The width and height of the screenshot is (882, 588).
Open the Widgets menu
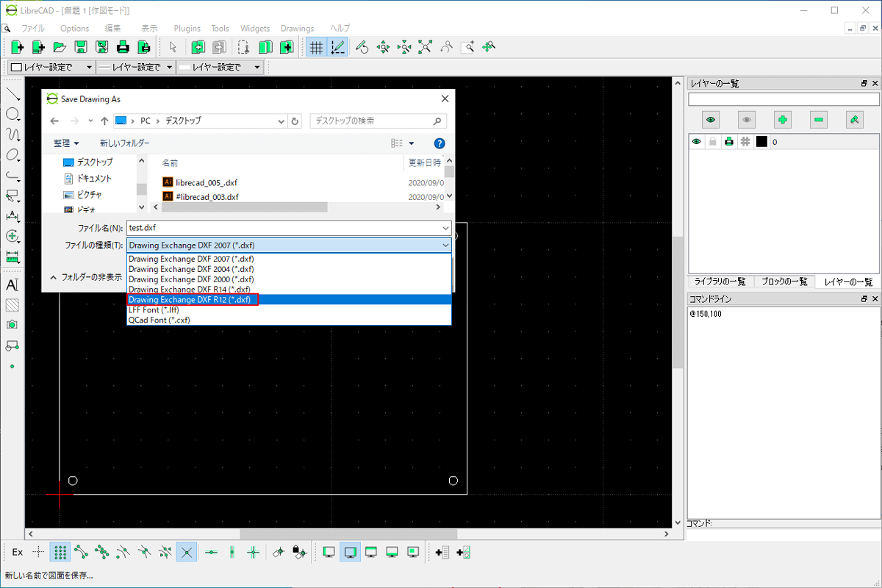pos(255,29)
